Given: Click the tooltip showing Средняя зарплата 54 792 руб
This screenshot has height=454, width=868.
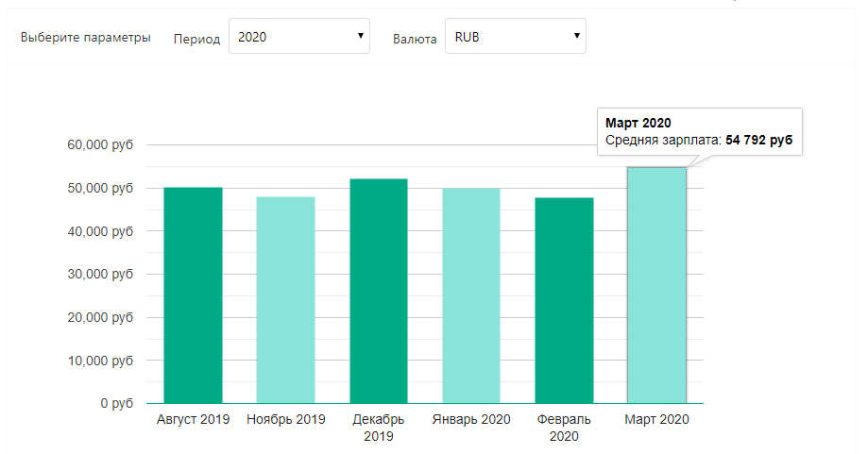Looking at the screenshot, I should coord(698,131).
